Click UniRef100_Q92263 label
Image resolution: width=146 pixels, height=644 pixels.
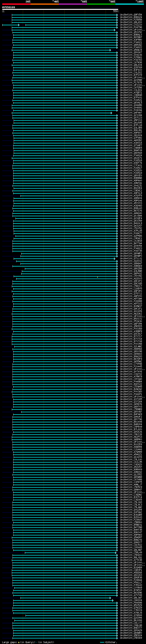click(x=131, y=575)
